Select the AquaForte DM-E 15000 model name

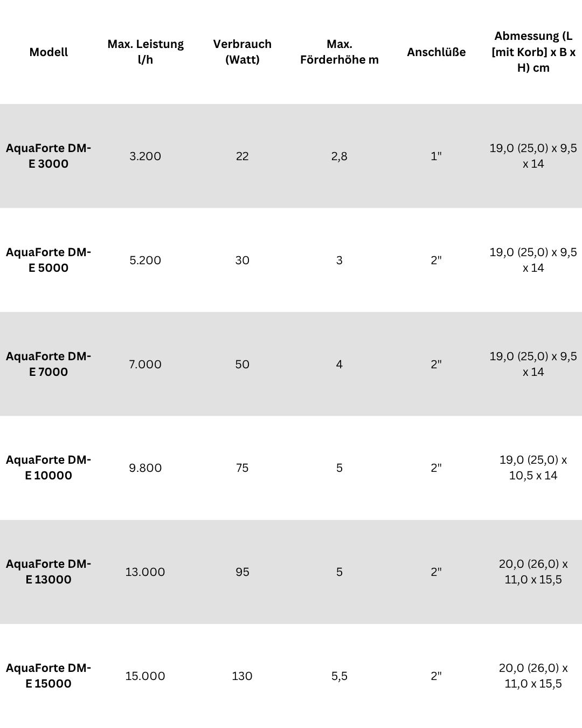(48, 676)
